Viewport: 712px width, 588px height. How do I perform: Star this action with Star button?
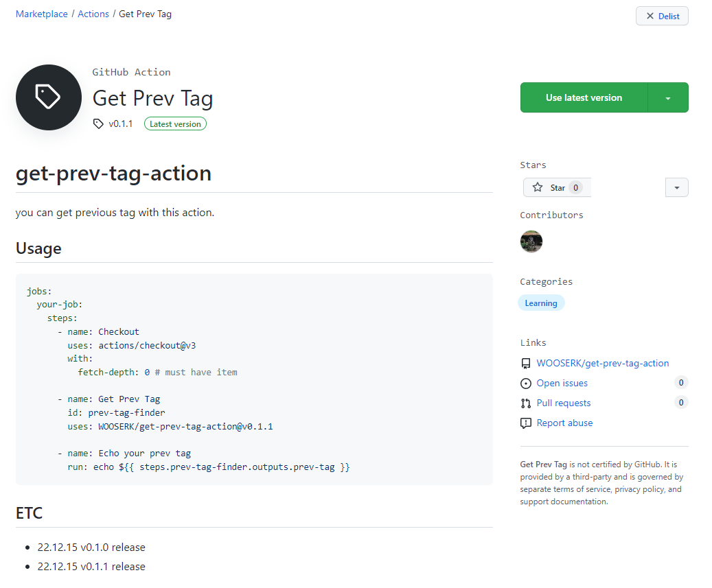tap(557, 187)
